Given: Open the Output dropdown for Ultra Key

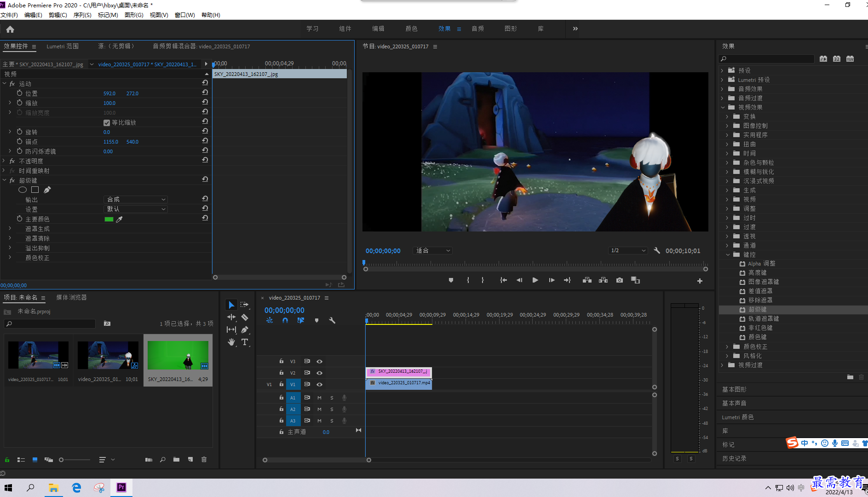Looking at the screenshot, I should click(136, 199).
